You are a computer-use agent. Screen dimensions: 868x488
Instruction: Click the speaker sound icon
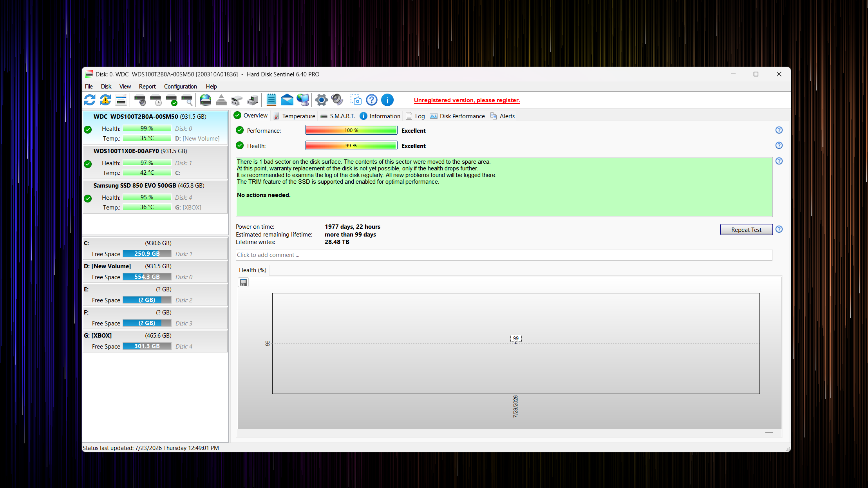click(x=337, y=100)
